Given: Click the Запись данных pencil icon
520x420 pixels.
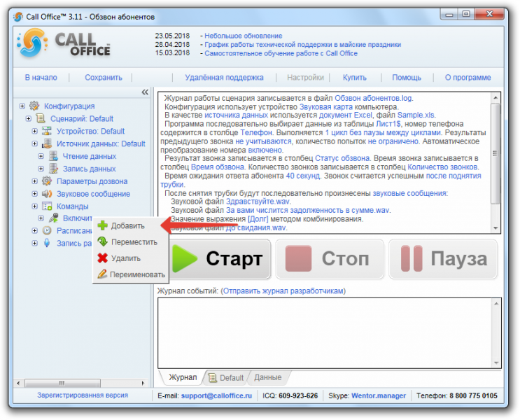Looking at the screenshot, I should [53, 169].
